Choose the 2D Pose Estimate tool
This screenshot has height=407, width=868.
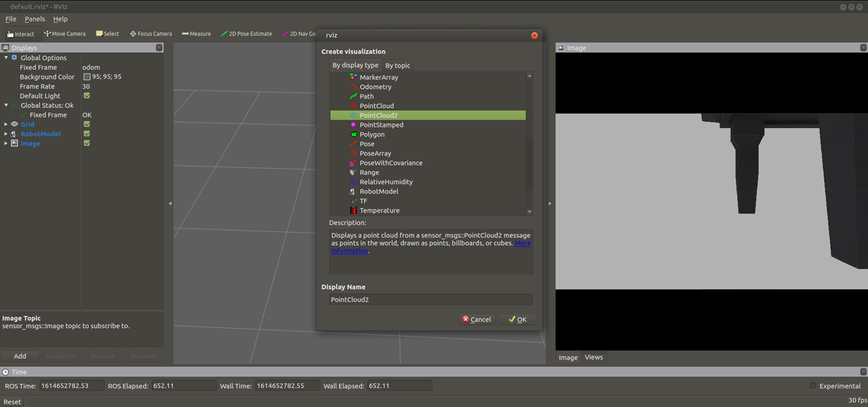pyautogui.click(x=246, y=34)
